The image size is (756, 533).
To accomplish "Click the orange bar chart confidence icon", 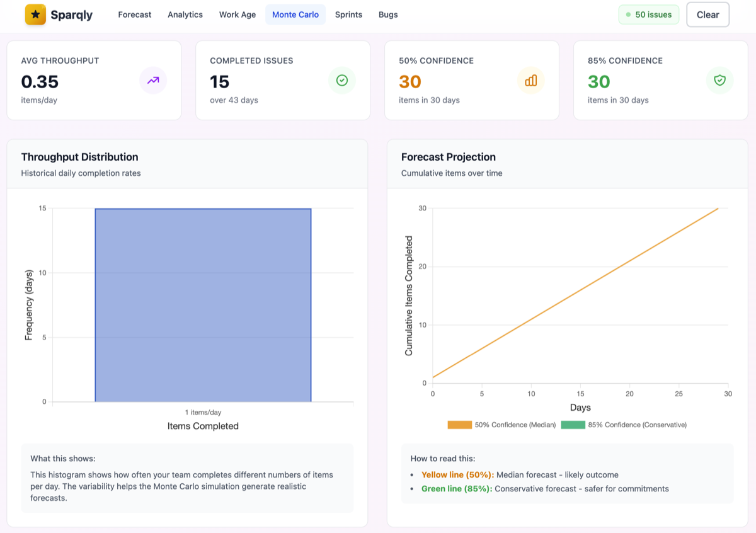I will tap(531, 81).
